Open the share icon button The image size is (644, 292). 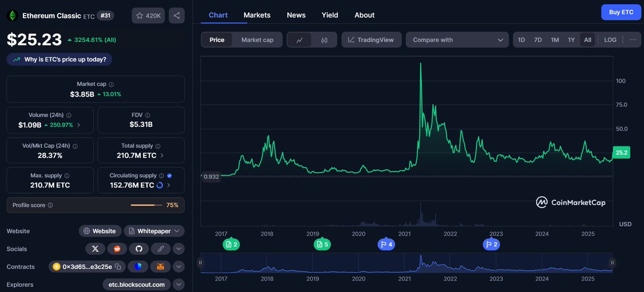[x=177, y=16]
